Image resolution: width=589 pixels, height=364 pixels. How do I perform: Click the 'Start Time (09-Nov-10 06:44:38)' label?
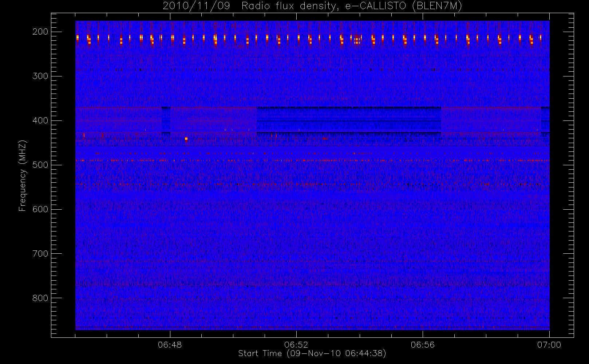pos(312,353)
